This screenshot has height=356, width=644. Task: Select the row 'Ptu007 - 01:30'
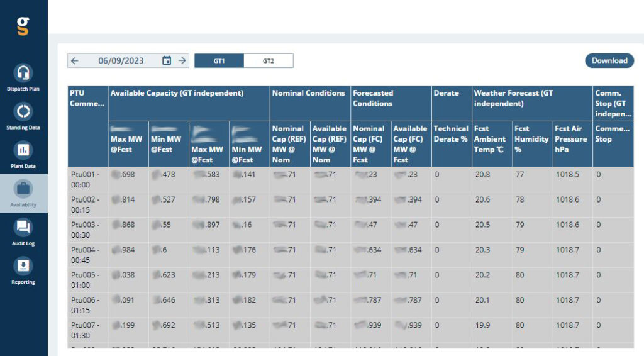(x=350, y=330)
